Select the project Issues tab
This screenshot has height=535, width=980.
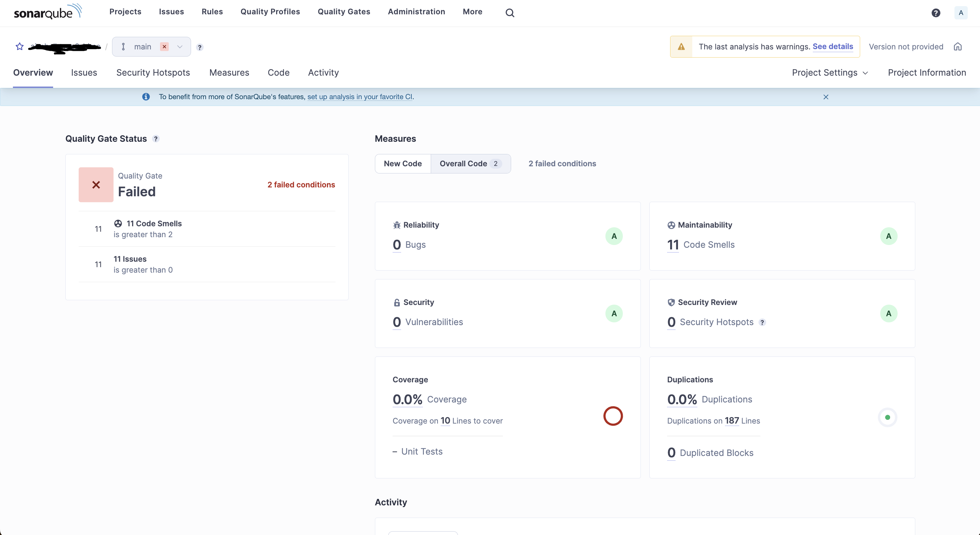pyautogui.click(x=84, y=73)
